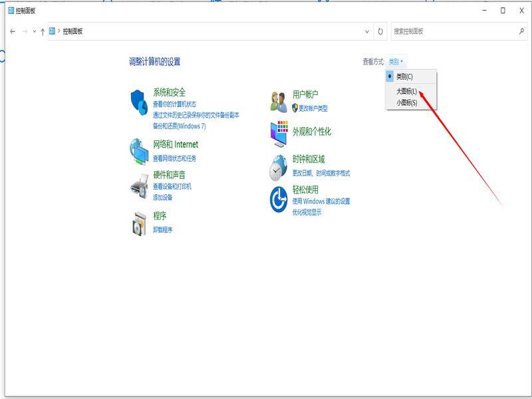The height and width of the screenshot is (399, 532).
Task: Click the 轻松使用 accessibility icon
Action: [x=279, y=199]
